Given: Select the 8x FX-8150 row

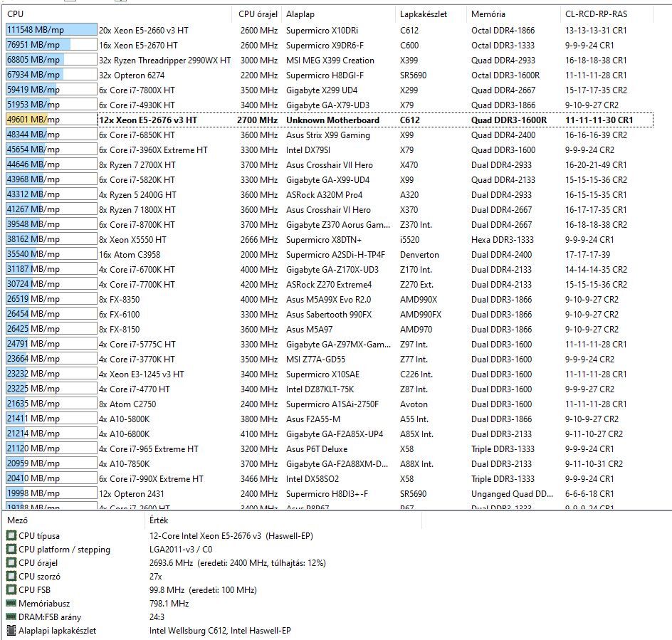Looking at the screenshot, I should (x=329, y=329).
